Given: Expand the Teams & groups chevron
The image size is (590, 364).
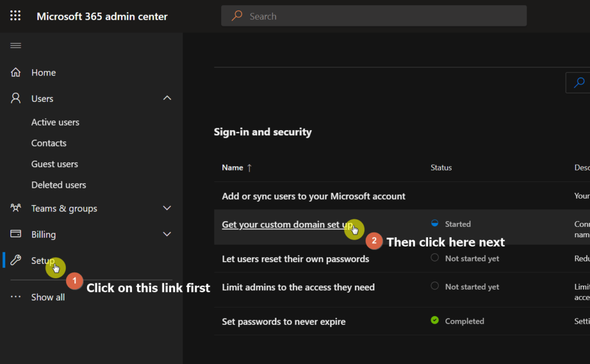Looking at the screenshot, I should (x=167, y=208).
